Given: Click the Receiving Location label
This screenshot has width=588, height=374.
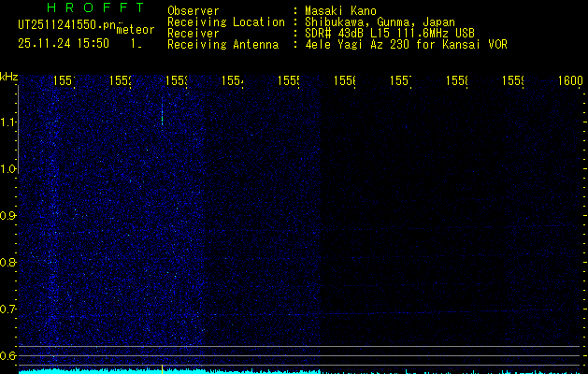Looking at the screenshot, I should tap(226, 22).
